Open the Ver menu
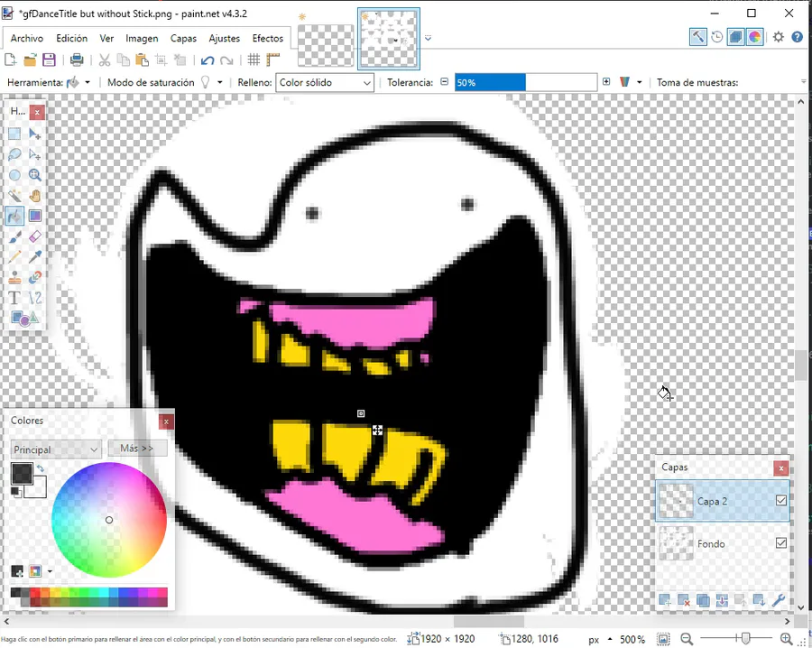 pos(106,38)
